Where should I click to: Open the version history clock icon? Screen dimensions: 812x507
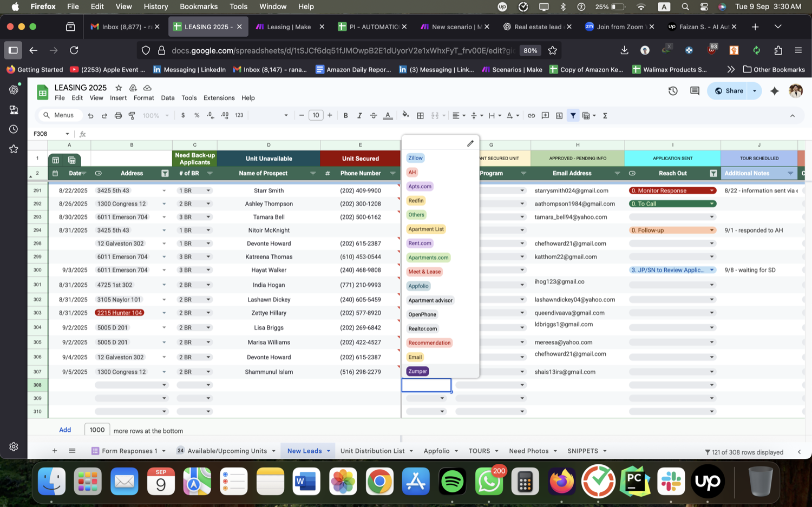click(x=673, y=91)
